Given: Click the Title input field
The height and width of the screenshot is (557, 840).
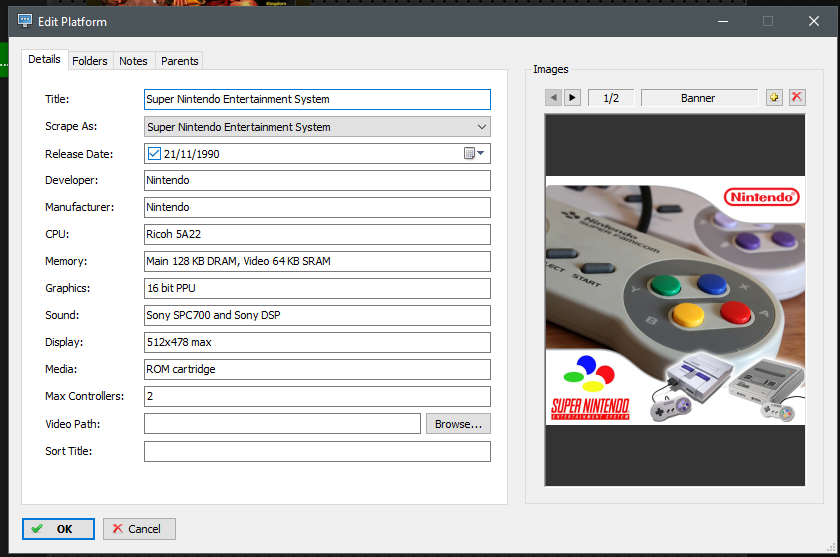Looking at the screenshot, I should tap(317, 100).
